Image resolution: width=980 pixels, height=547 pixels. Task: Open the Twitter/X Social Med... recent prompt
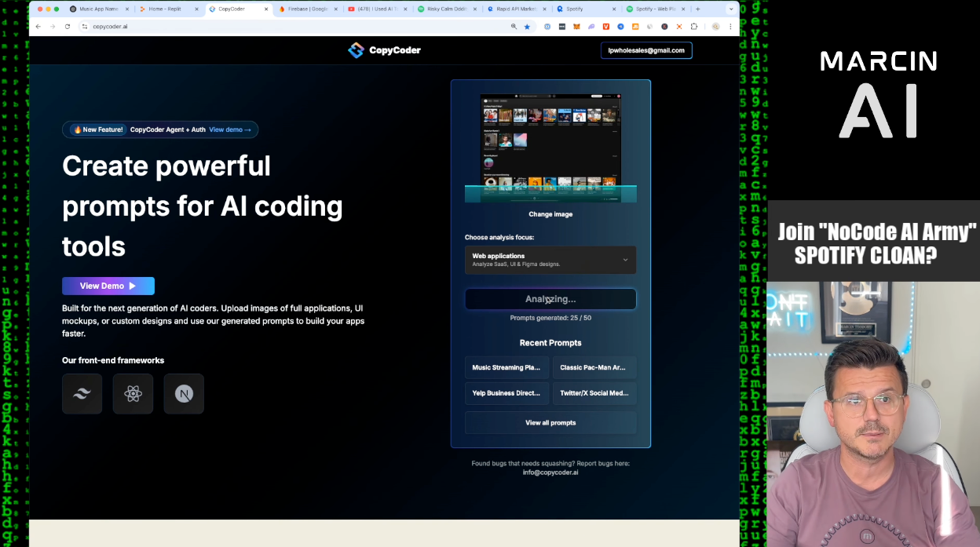point(594,393)
